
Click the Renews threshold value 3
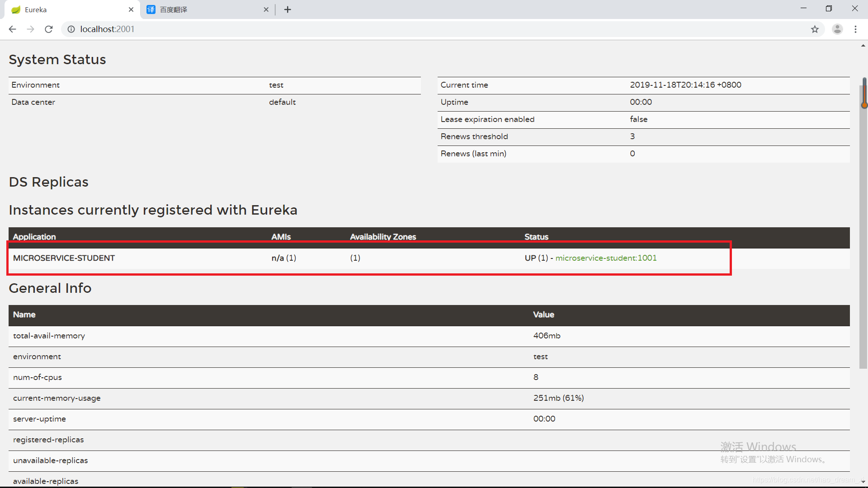pos(632,136)
